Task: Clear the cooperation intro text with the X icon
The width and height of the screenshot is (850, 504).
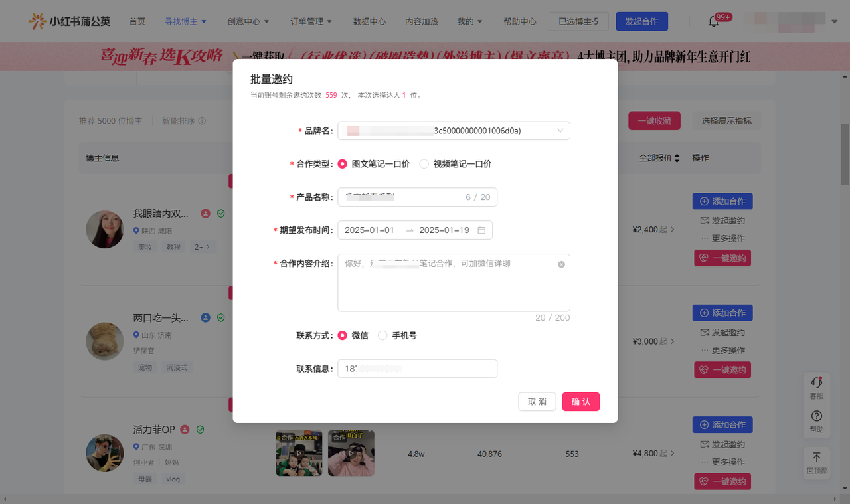Action: coord(561,264)
